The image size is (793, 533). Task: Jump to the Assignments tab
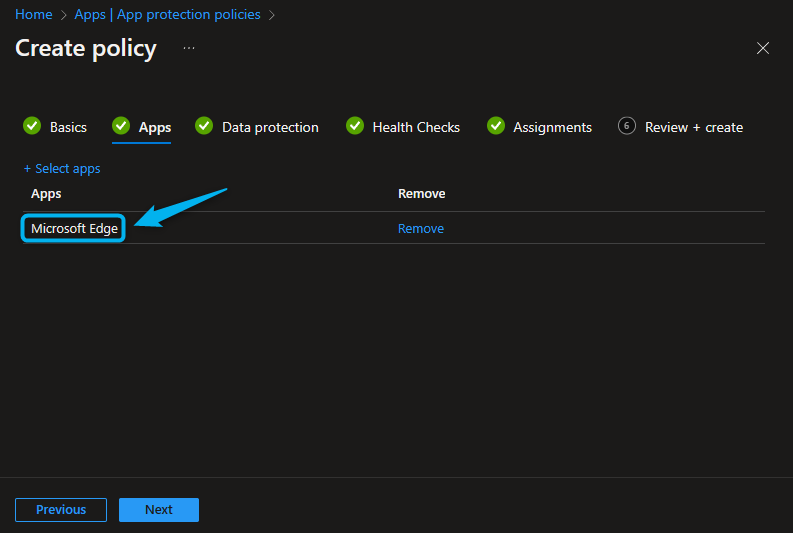point(552,127)
